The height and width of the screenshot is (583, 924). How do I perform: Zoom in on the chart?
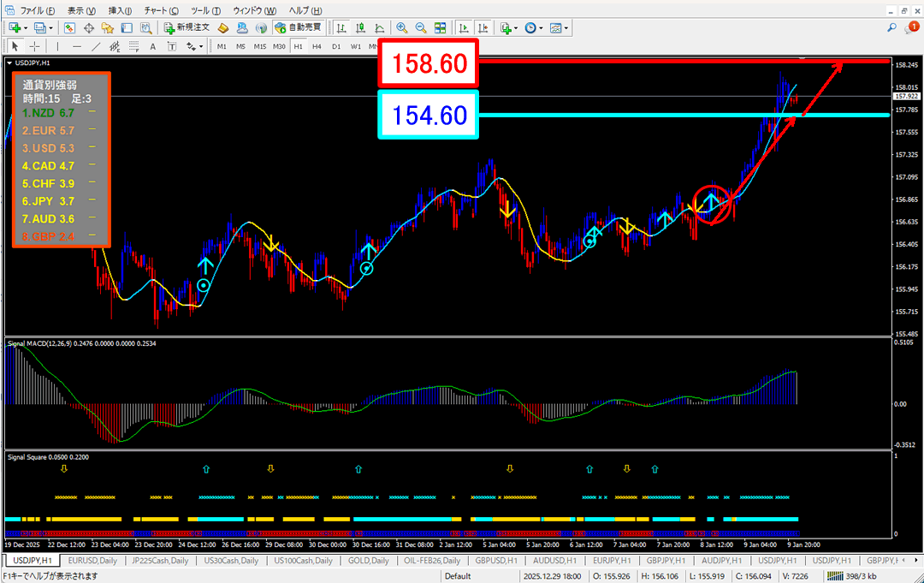point(402,27)
